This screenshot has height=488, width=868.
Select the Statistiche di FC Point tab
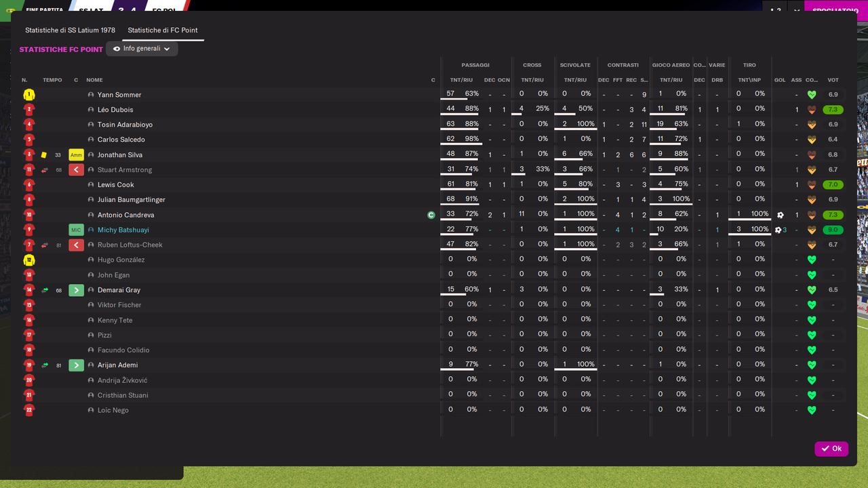163,30
